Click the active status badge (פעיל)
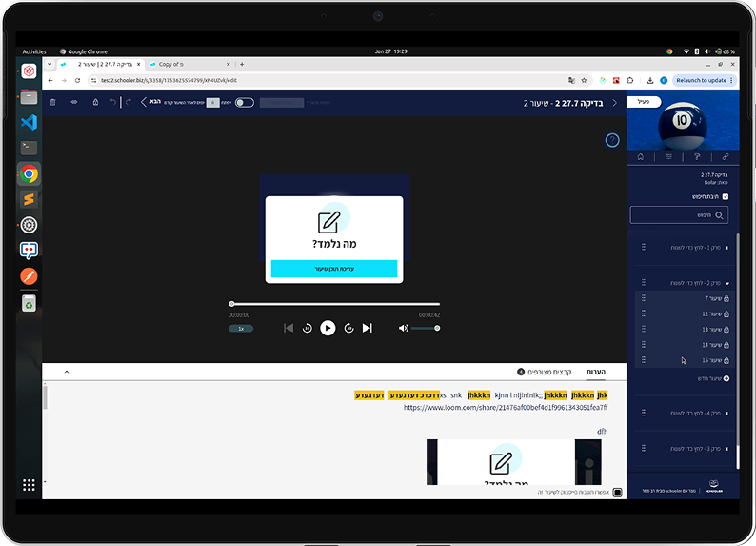 point(644,102)
